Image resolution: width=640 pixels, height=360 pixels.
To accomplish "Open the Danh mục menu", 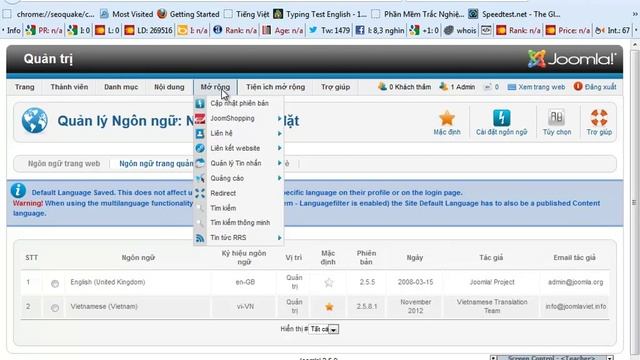I will pyautogui.click(x=121, y=87).
